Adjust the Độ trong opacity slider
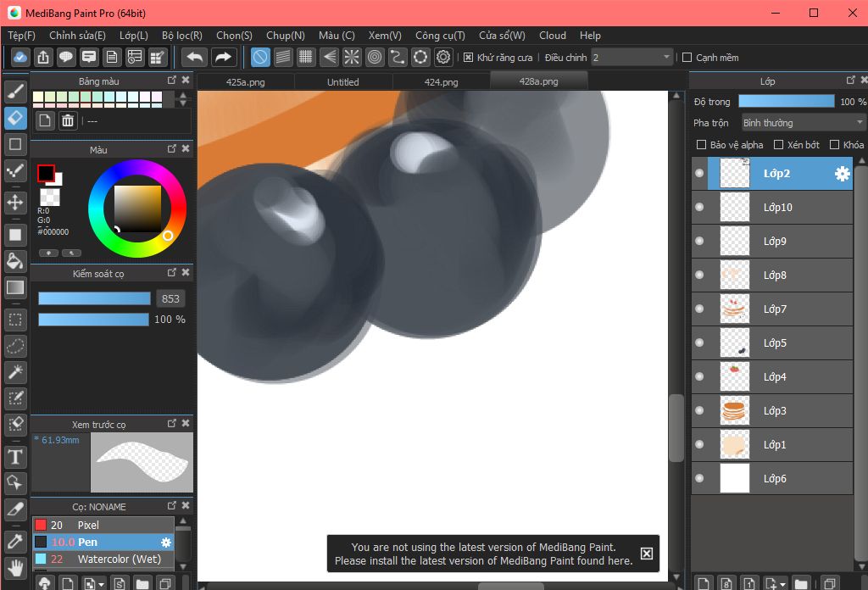The height and width of the screenshot is (590, 868). coord(787,101)
